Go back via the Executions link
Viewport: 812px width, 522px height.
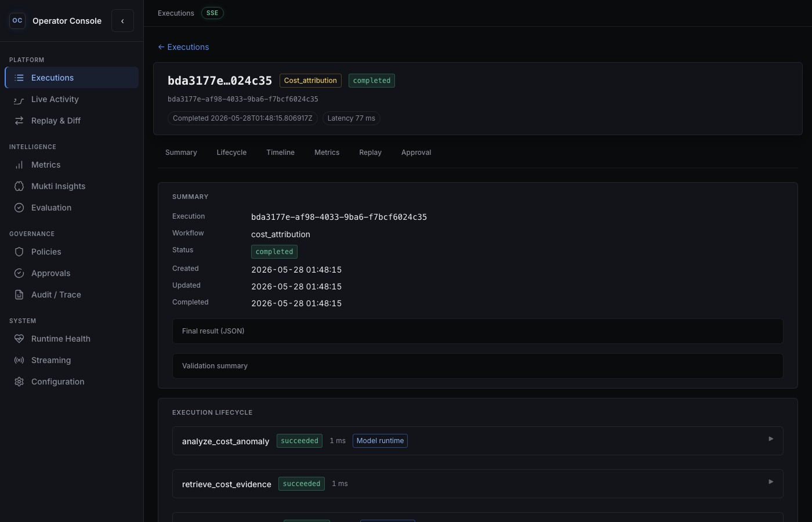[183, 47]
